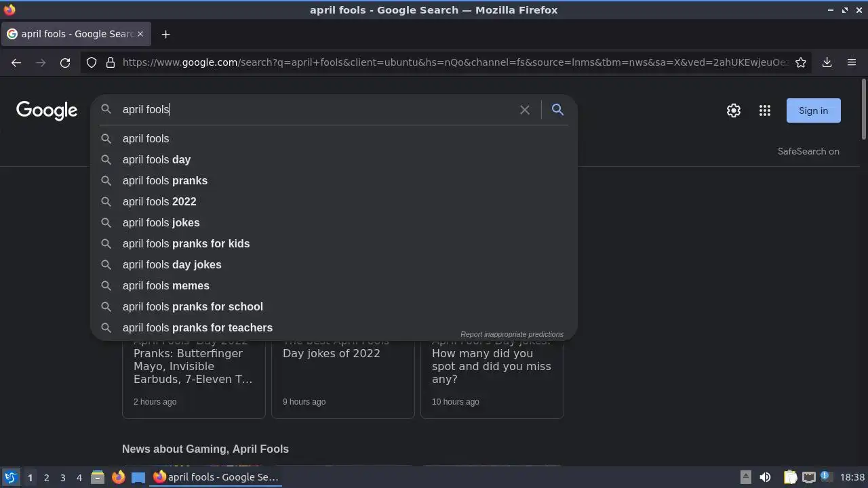Pick 'april fools day jokes' suggestion

(x=334, y=264)
